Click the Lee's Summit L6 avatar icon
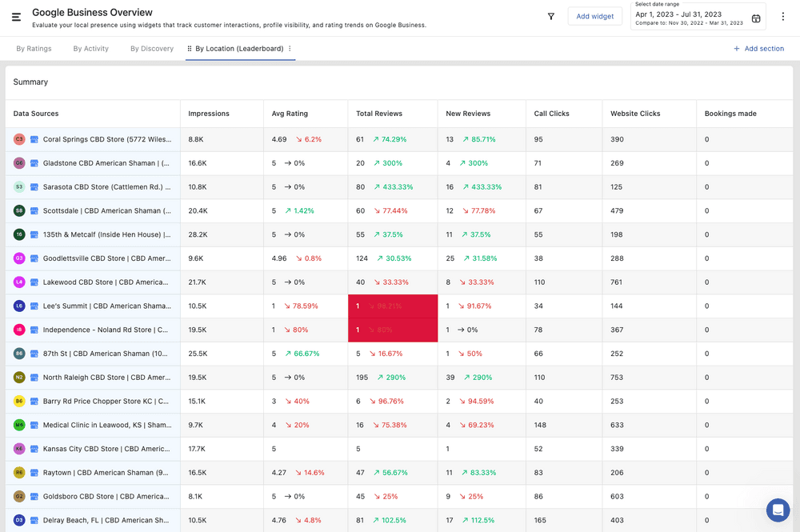800x532 pixels. click(19, 306)
